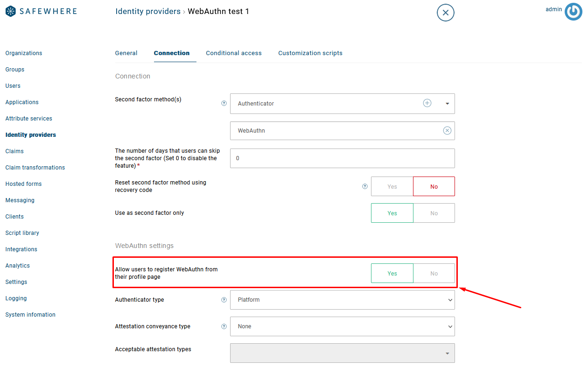Open the Customization scripts tab
This screenshot has height=368, width=588.
tap(310, 53)
